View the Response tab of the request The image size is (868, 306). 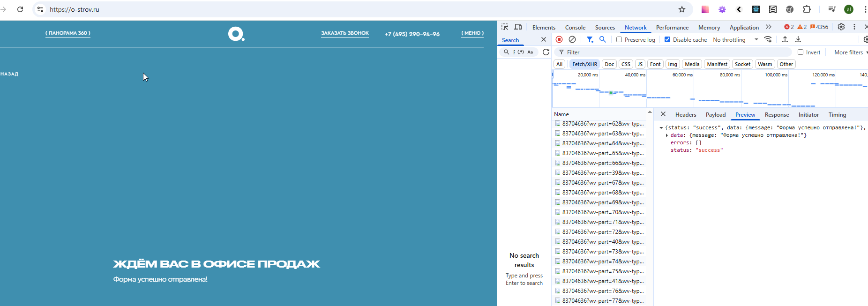[777, 115]
